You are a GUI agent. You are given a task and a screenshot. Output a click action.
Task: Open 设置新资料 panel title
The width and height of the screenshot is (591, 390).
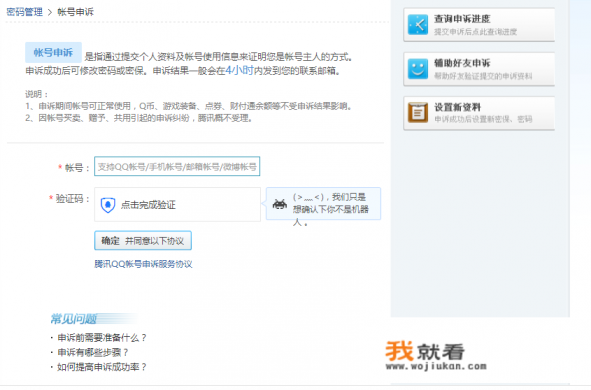coord(457,107)
